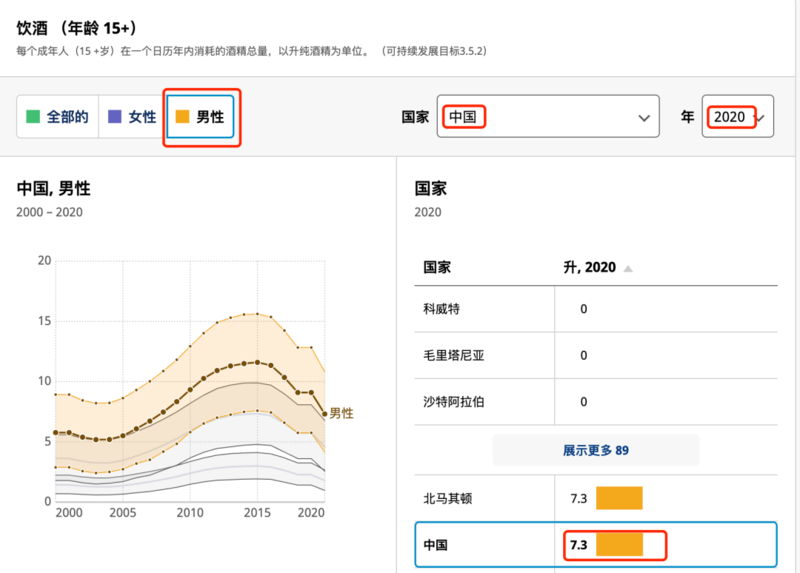Image resolution: width=800 pixels, height=573 pixels.
Task: Click 中国 country name in highlighted row
Action: (436, 545)
